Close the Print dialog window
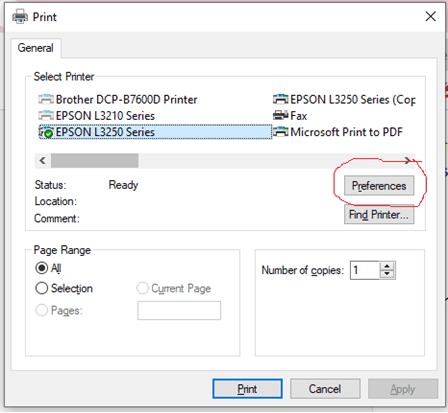The image size is (448, 413). [431, 16]
